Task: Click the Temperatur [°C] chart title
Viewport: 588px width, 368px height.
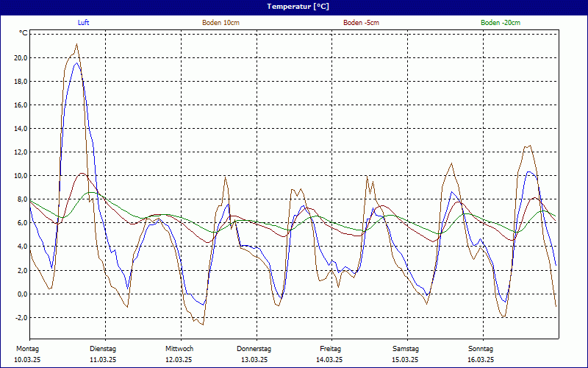Action: coord(293,7)
